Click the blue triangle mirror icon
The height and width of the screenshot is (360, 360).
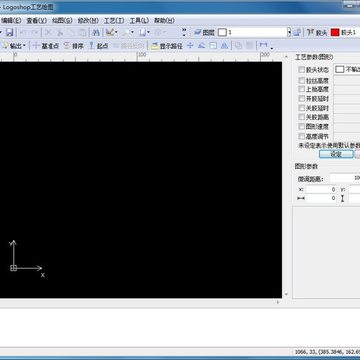pos(225,46)
